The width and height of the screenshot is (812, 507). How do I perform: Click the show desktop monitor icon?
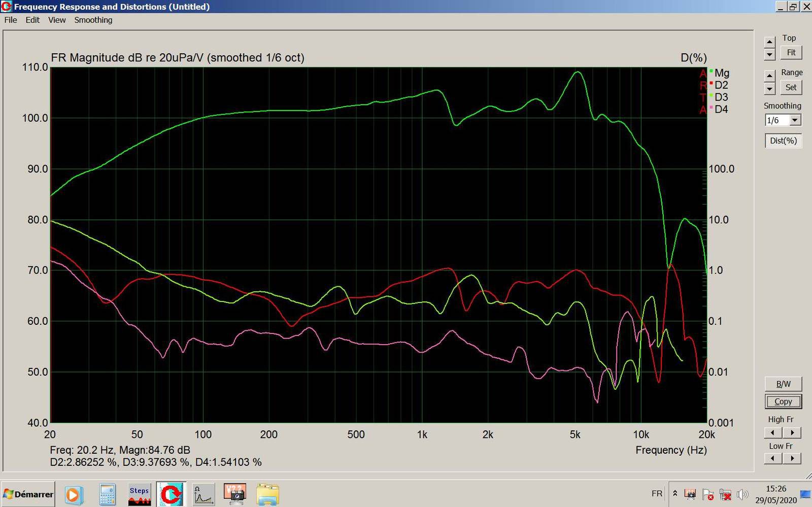click(805, 494)
